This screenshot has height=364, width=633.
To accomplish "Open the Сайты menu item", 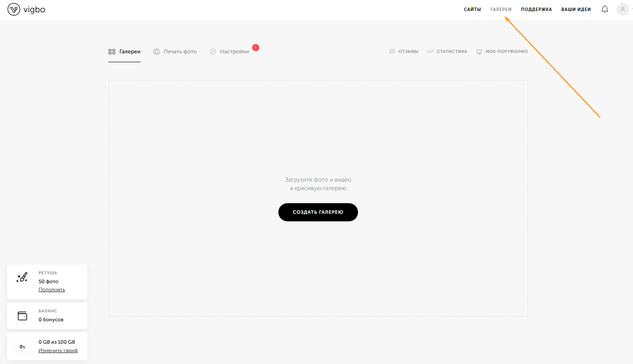I will [472, 9].
